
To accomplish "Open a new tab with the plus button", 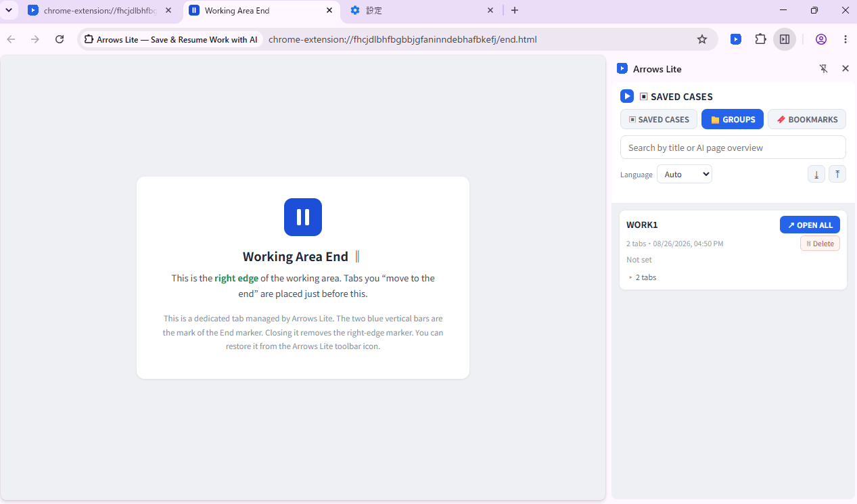I will tap(515, 10).
